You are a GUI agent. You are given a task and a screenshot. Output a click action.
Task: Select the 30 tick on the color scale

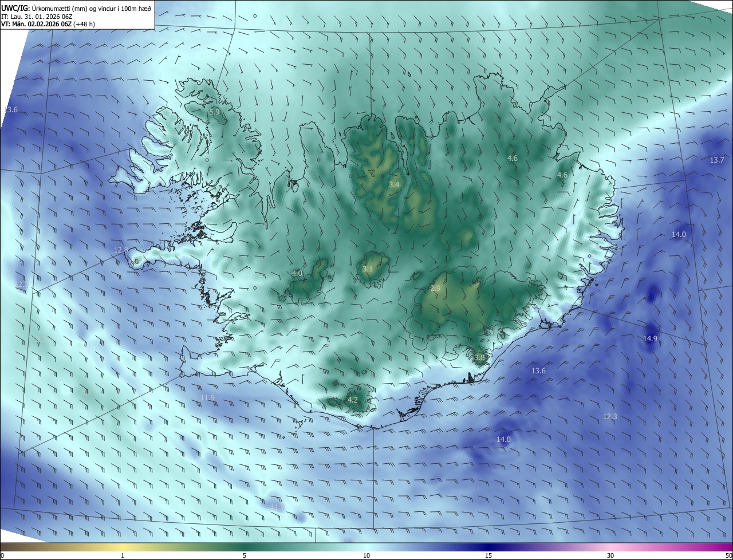(x=610, y=555)
